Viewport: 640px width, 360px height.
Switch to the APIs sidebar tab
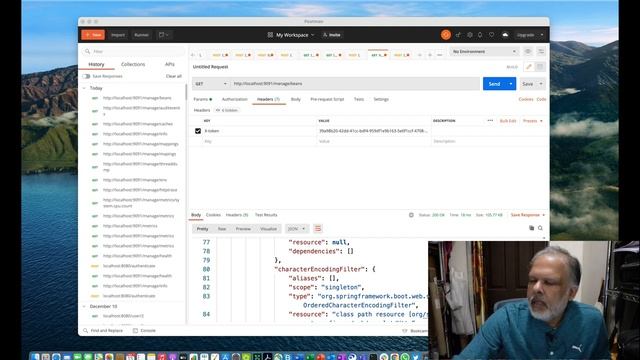[x=170, y=64]
